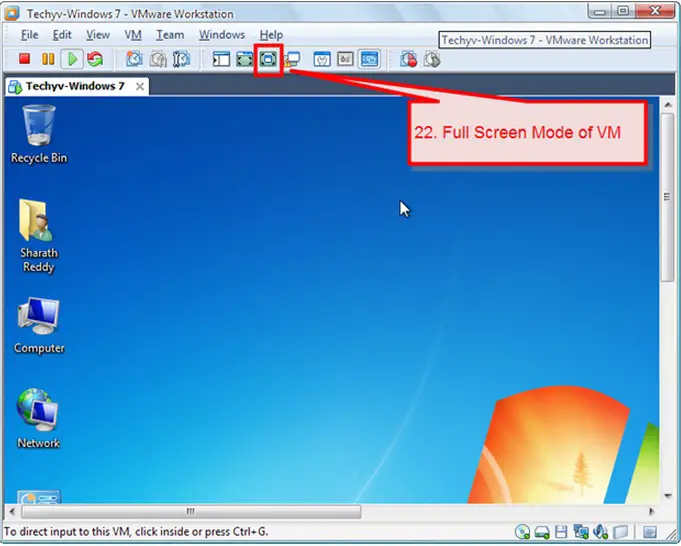Click the floppy drive status bar icon

[561, 532]
